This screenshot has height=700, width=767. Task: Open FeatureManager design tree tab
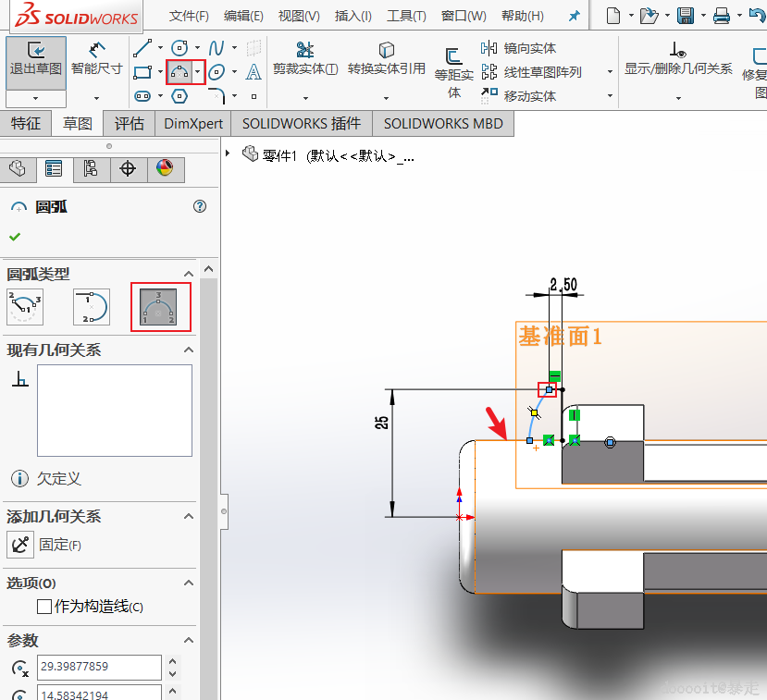(x=18, y=168)
